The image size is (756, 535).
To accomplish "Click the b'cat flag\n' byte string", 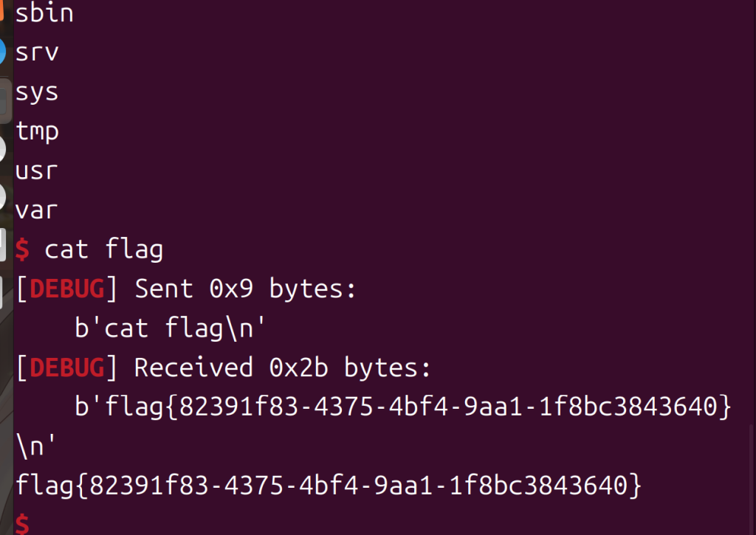I will point(170,328).
